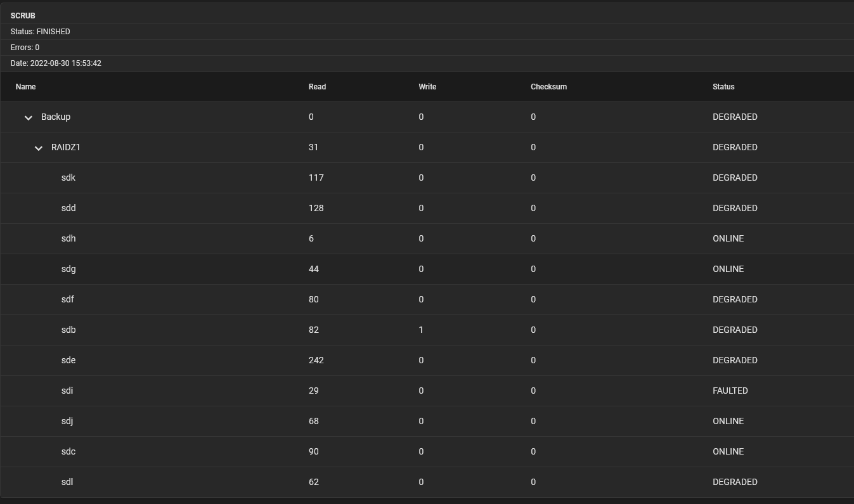The height and width of the screenshot is (504, 854).
Task: Select the RAIDZ1 row name
Action: (66, 147)
